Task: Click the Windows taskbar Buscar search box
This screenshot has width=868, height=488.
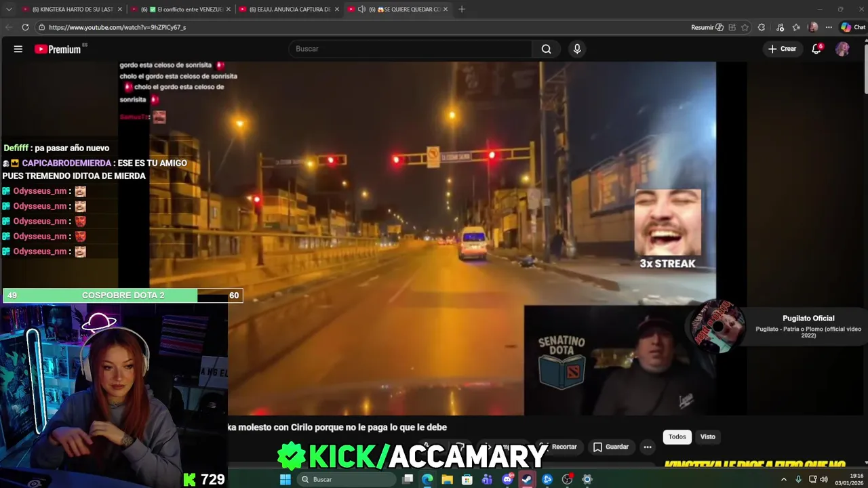Action: click(346, 479)
